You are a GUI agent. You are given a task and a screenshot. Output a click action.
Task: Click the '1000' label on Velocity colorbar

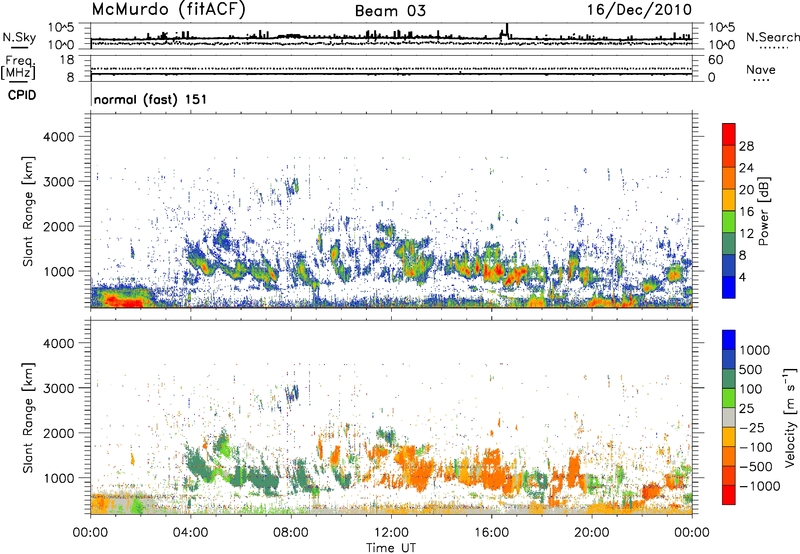(755, 350)
